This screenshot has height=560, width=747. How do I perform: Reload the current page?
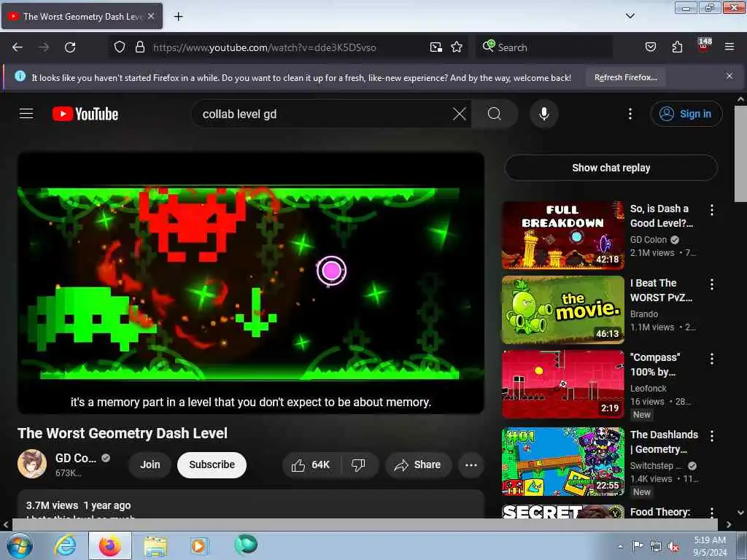point(70,47)
